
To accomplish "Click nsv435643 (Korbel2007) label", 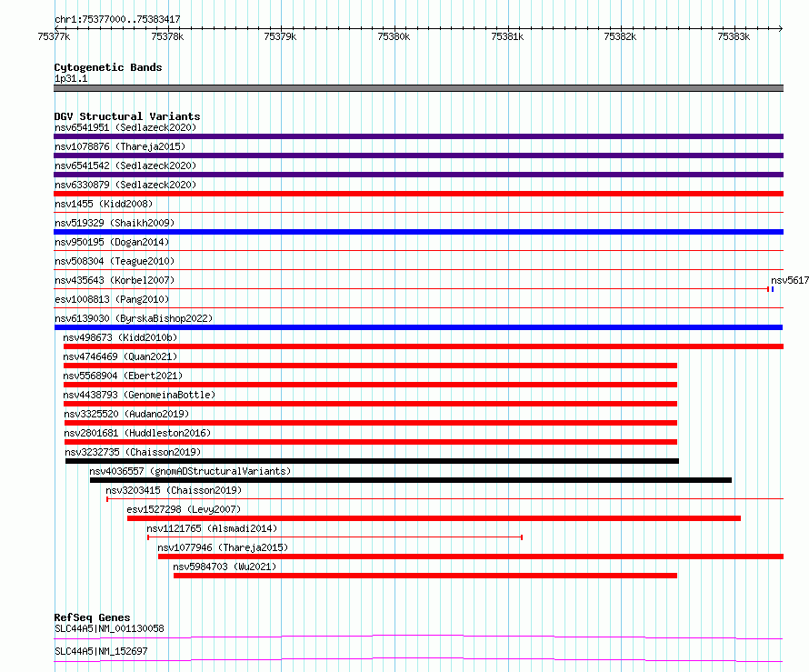I will pyautogui.click(x=115, y=280).
